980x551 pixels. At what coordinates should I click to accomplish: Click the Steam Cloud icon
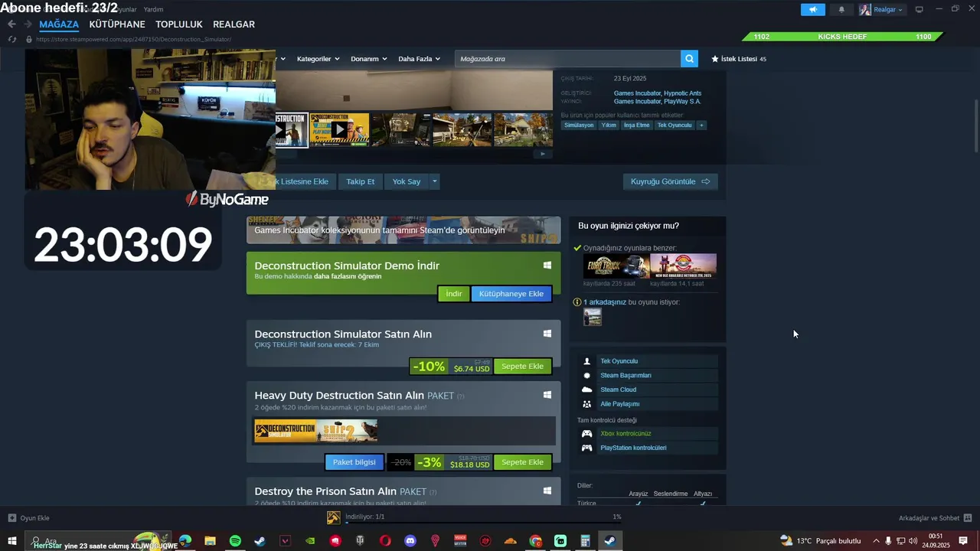click(587, 390)
